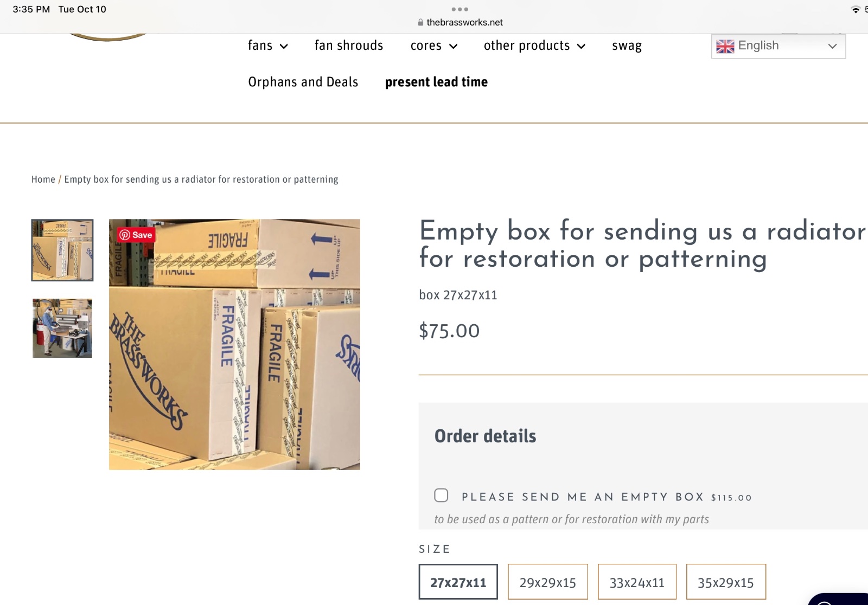This screenshot has width=868, height=605.
Task: Open the Orphans and Deals link
Action: tap(303, 82)
